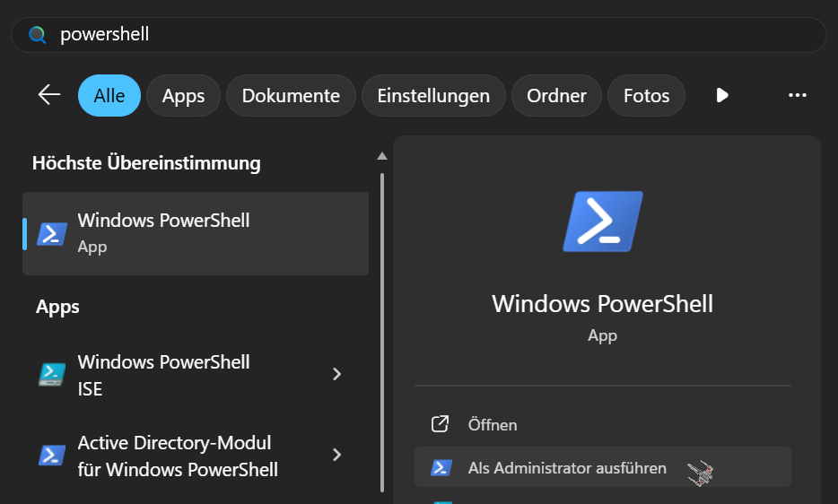This screenshot has width=838, height=504.
Task: Click the search magnifier icon
Action: click(x=38, y=35)
